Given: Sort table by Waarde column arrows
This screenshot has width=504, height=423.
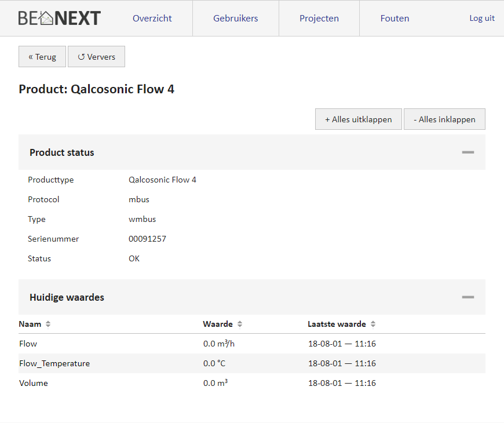Looking at the screenshot, I should click(x=240, y=324).
